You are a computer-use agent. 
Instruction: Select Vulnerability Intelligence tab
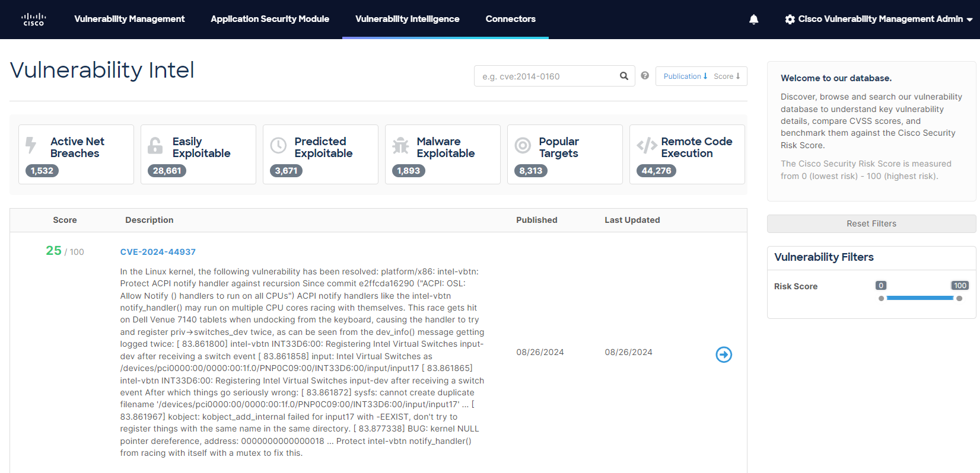[408, 19]
